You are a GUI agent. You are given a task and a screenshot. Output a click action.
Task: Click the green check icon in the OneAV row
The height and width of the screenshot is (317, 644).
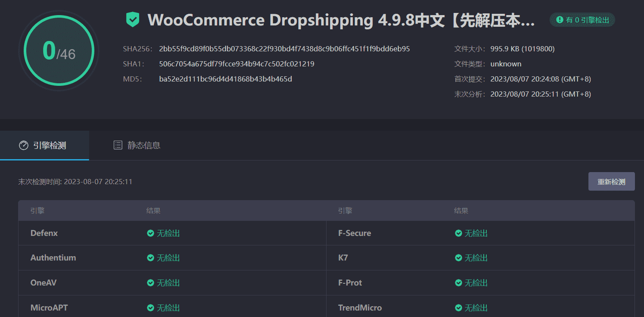point(150,283)
